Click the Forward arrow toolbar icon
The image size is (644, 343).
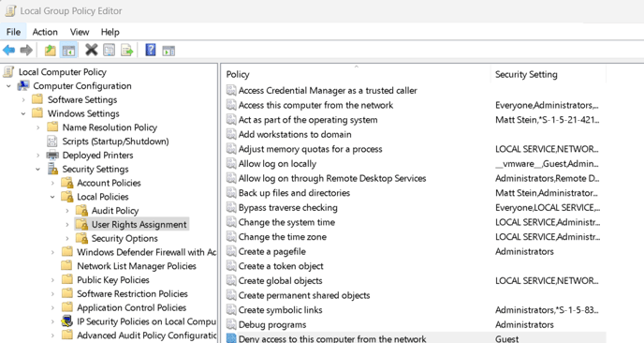26,51
